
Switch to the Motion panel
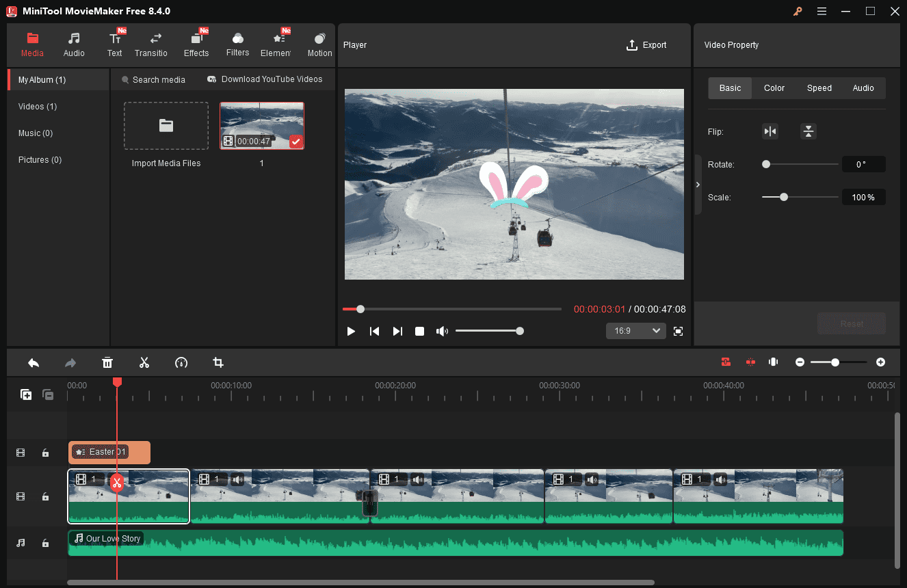point(319,44)
